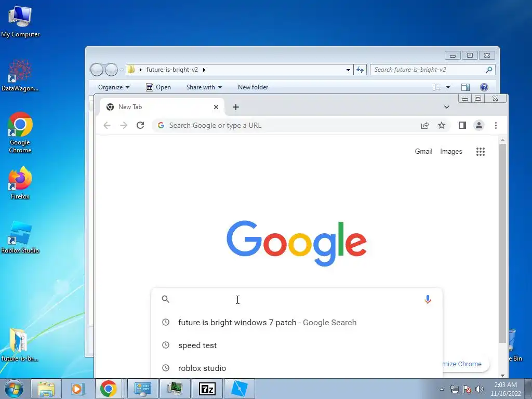The width and height of the screenshot is (532, 399).
Task: Open the Organize menu in Explorer
Action: [x=114, y=87]
